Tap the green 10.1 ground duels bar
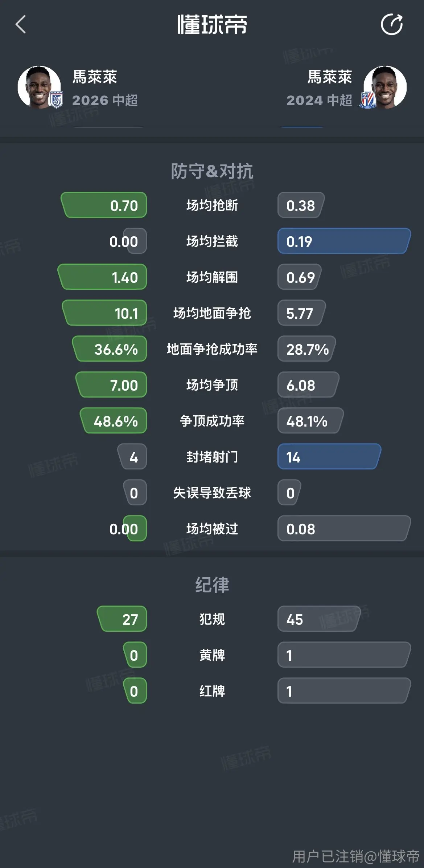Viewport: 424px width, 868px height. pyautogui.click(x=104, y=313)
